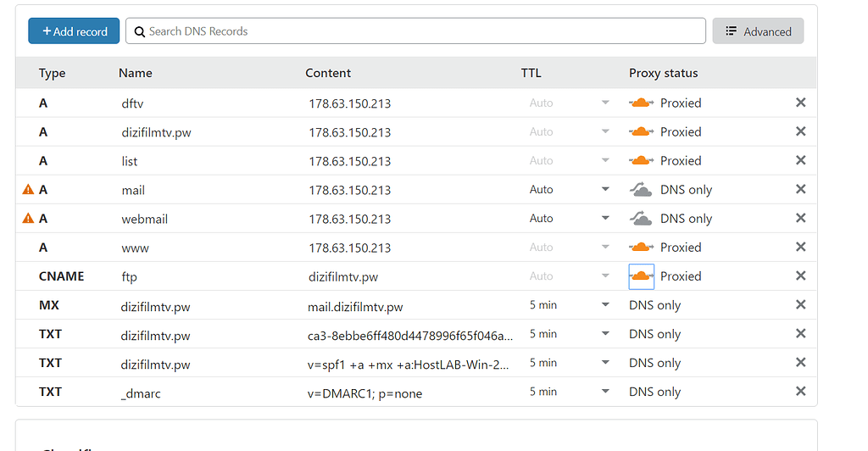Toggle the webmail record's grey cloud

[x=642, y=219]
